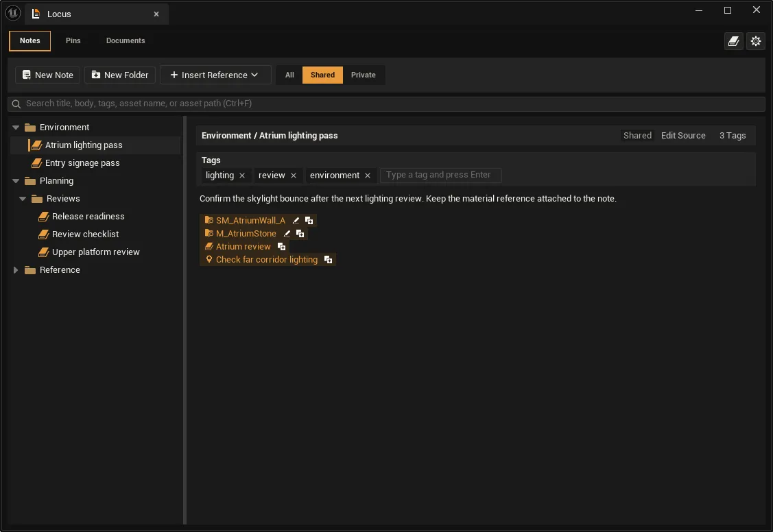This screenshot has height=532, width=773.
Task: Click the document icon on the Locus tab
Action: click(x=36, y=14)
